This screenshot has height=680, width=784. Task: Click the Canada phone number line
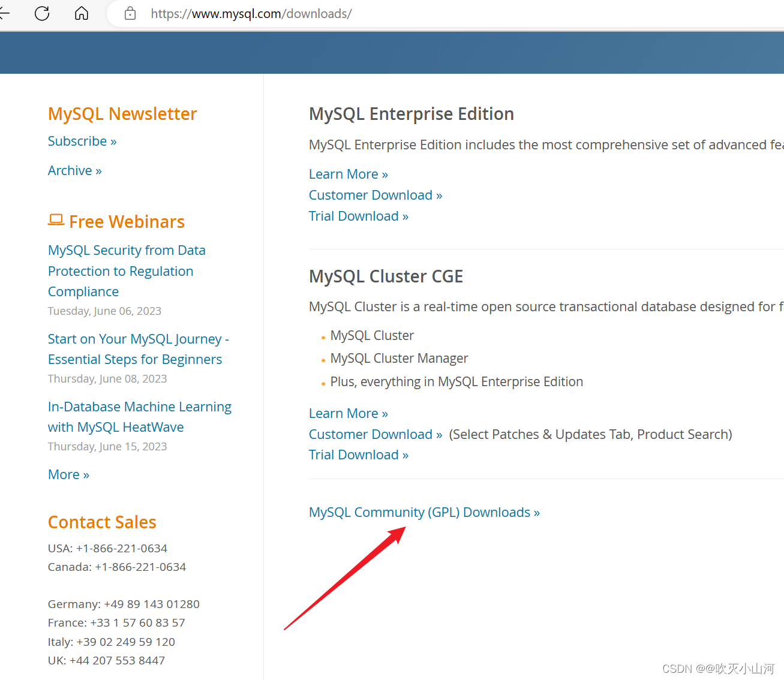[x=117, y=567]
